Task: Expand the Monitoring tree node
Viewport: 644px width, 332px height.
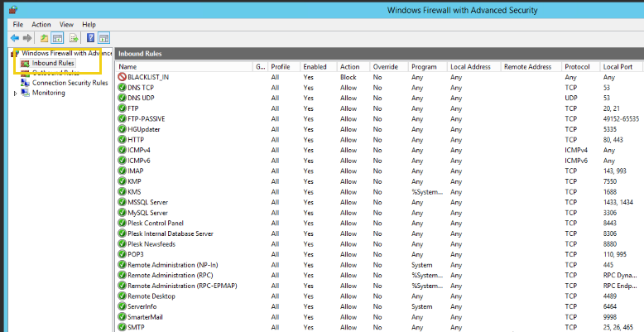Action: point(16,94)
